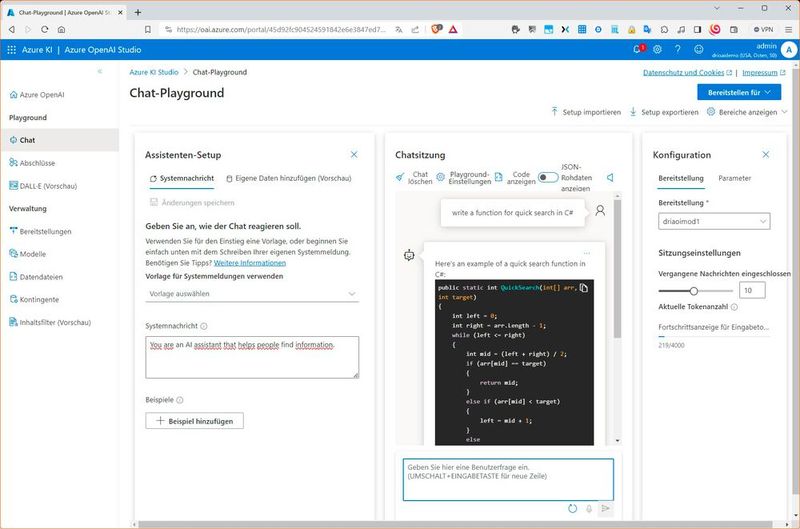
Task: Click the send message arrow icon
Action: point(605,508)
